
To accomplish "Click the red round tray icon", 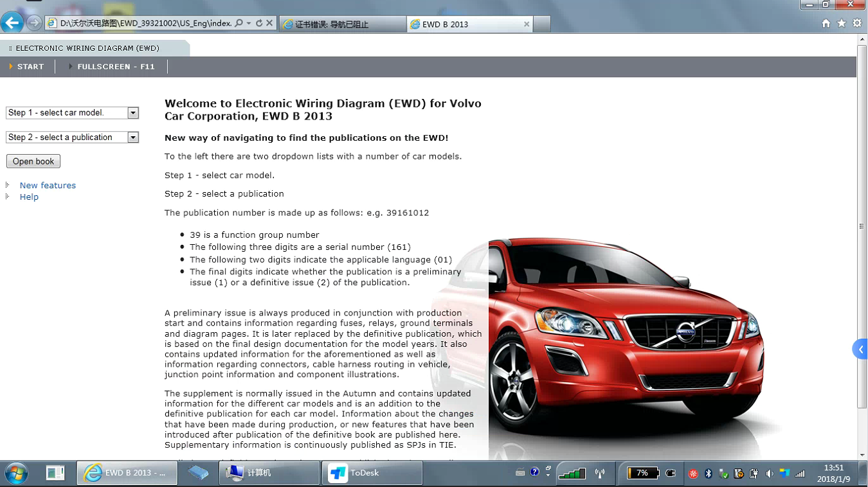I will point(693,474).
